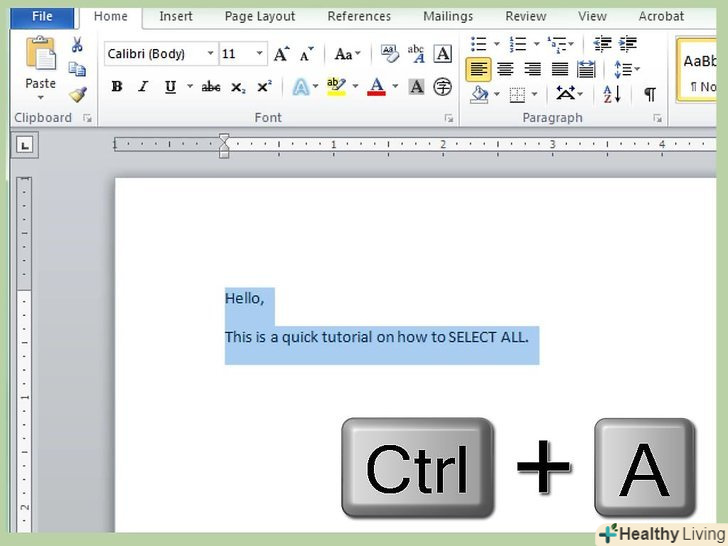Toggle Subscript formatting
The width and height of the screenshot is (728, 546).
pos(238,87)
